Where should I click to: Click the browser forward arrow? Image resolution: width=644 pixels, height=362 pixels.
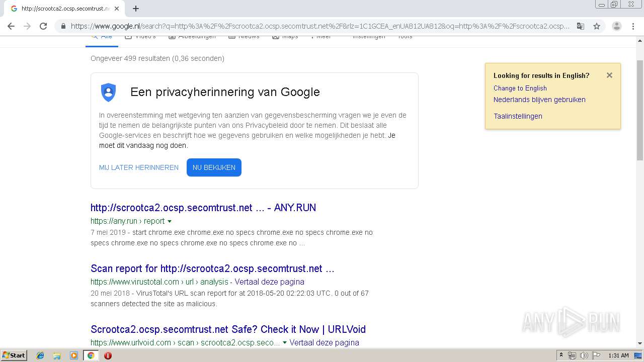pyautogui.click(x=27, y=26)
